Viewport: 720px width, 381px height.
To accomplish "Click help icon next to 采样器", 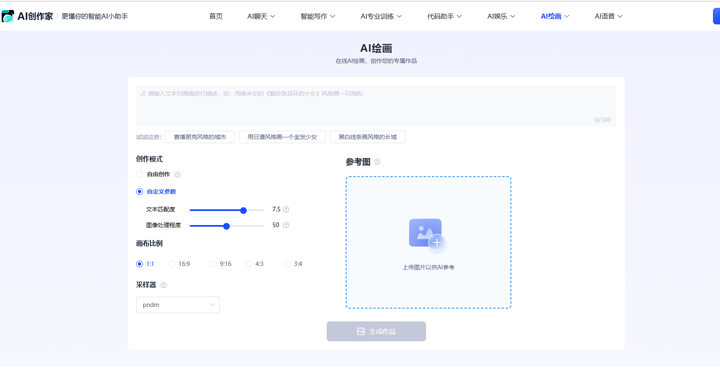I will pyautogui.click(x=163, y=285).
